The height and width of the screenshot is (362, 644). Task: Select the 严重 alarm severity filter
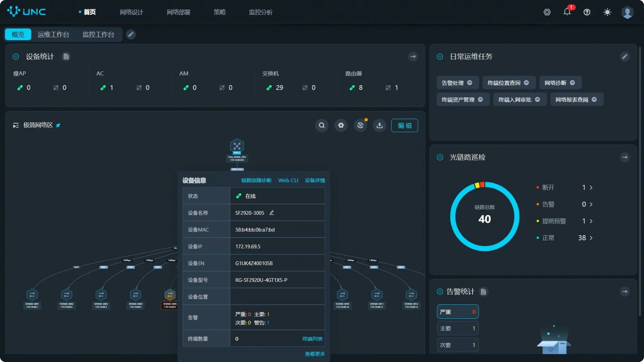pos(457,312)
